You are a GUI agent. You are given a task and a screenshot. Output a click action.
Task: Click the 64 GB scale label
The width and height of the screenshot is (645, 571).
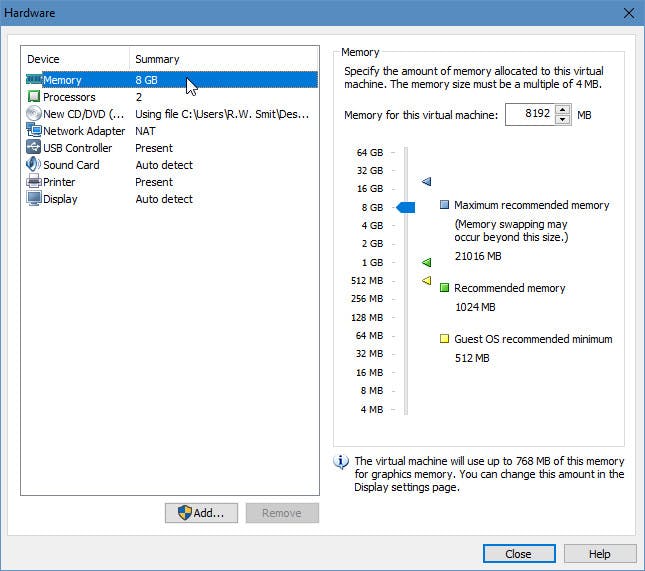(370, 153)
